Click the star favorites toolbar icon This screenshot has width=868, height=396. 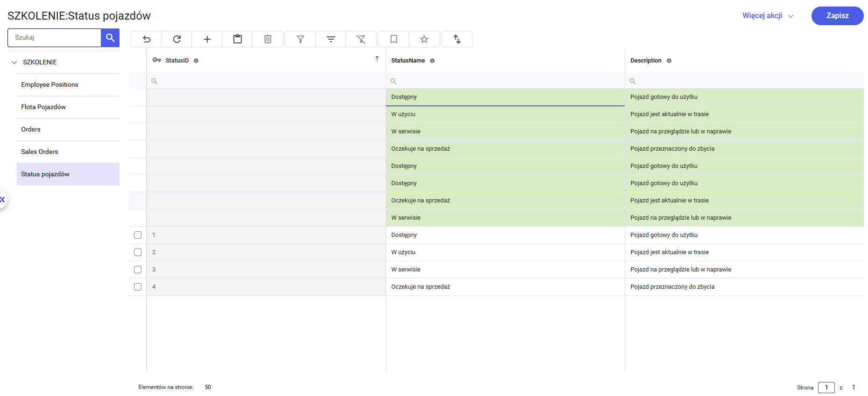[x=424, y=39]
